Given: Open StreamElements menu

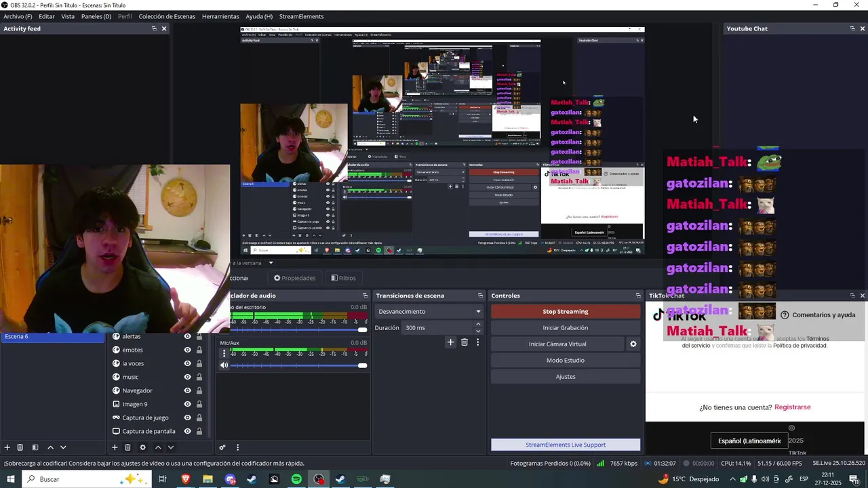Looking at the screenshot, I should pos(301,16).
